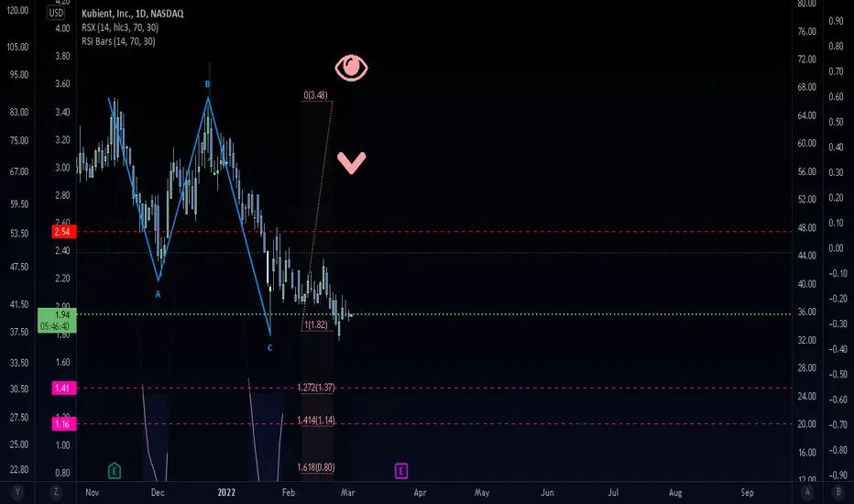The width and height of the screenshot is (854, 504).
Task: Select the RSI Bars (14, 70, 30) indicator
Action: (x=118, y=41)
